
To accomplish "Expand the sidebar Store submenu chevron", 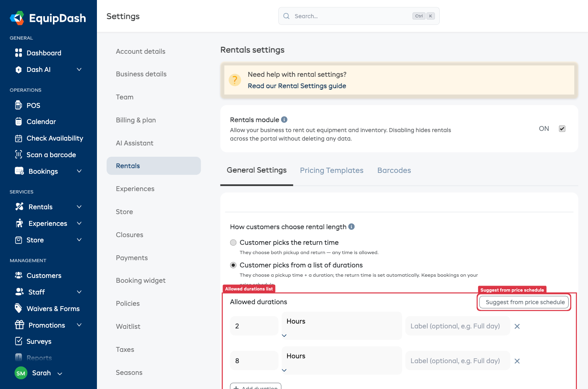I will click(79, 240).
